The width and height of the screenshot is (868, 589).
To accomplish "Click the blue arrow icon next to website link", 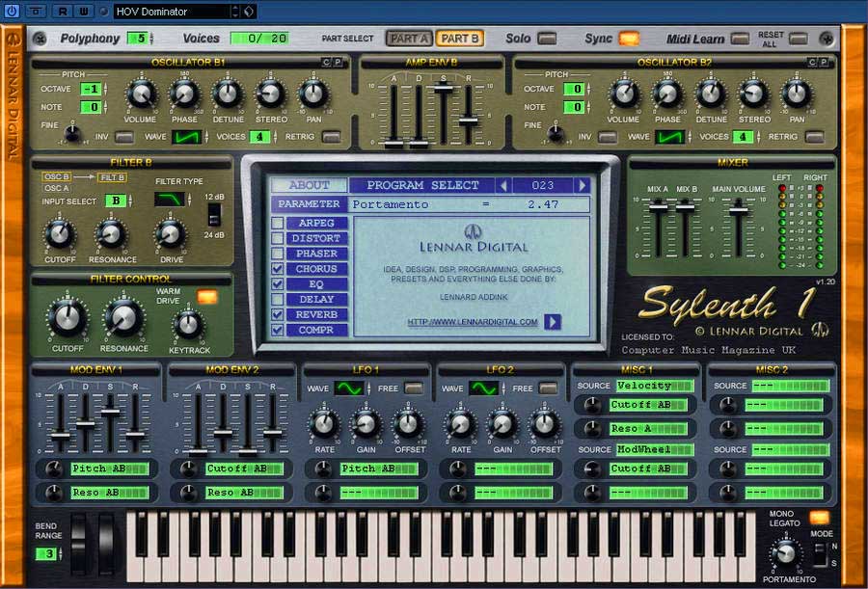I will (553, 322).
